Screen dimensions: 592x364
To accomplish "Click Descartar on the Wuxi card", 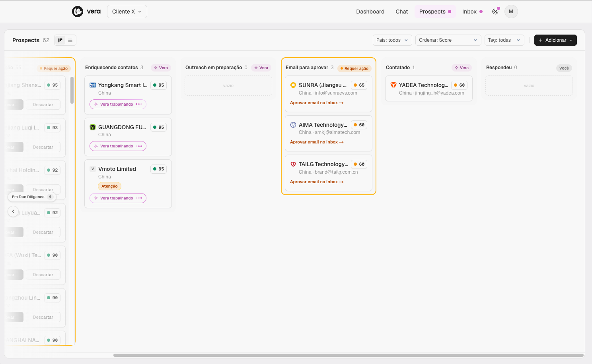I will (x=43, y=275).
